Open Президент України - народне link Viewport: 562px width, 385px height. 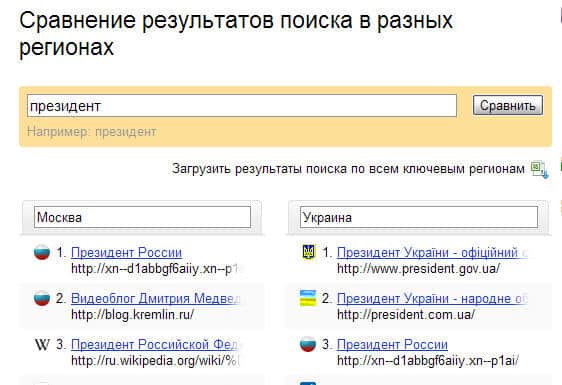click(432, 298)
